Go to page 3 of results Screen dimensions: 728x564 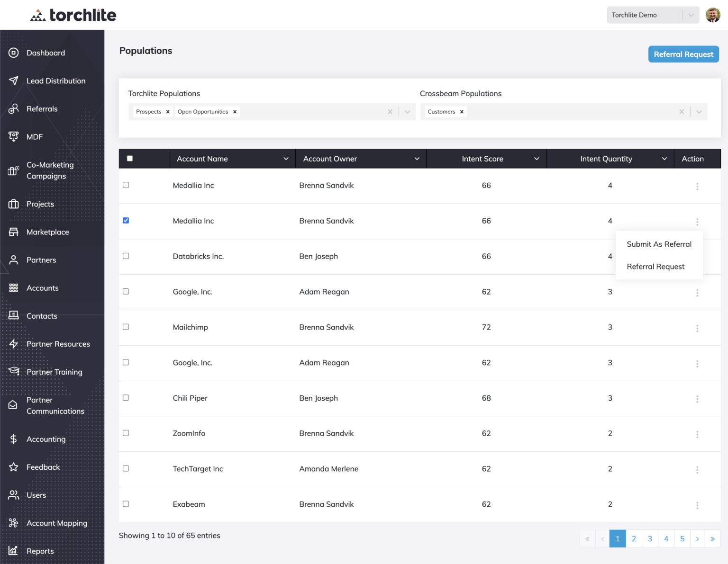tap(650, 538)
